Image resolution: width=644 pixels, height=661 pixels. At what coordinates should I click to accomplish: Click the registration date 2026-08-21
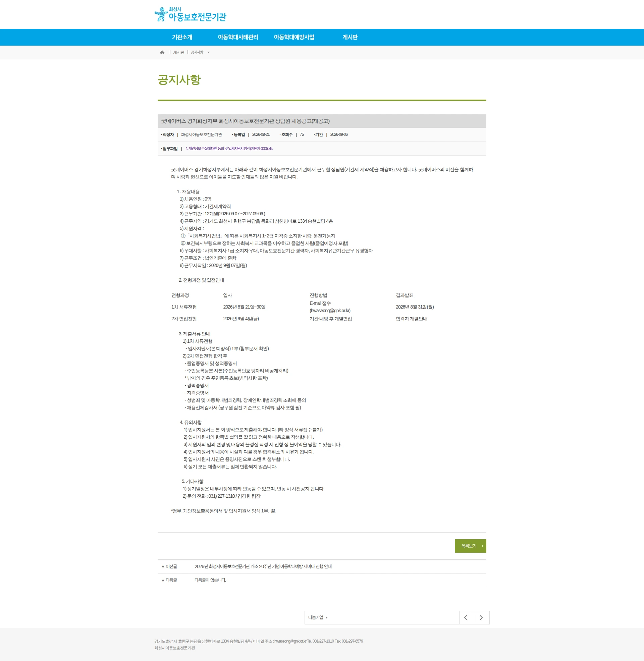[x=261, y=134]
